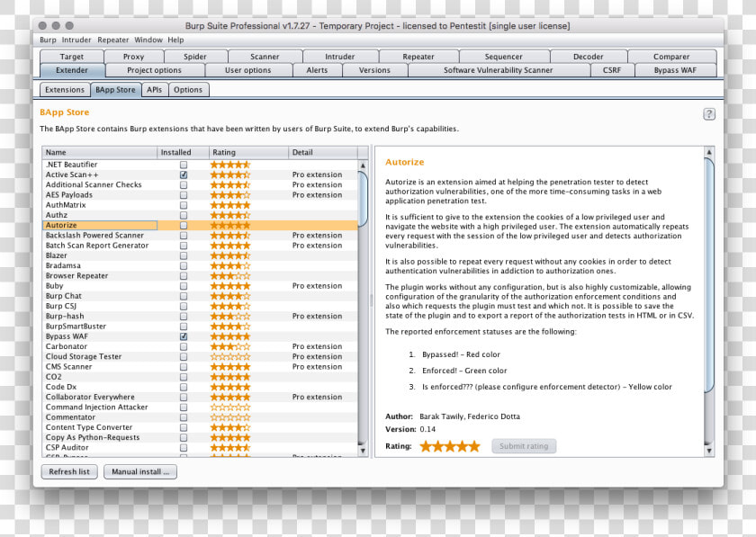Viewport: 756px width, 537px height.
Task: Sort the list by the Detail column header
Action: pyautogui.click(x=322, y=152)
